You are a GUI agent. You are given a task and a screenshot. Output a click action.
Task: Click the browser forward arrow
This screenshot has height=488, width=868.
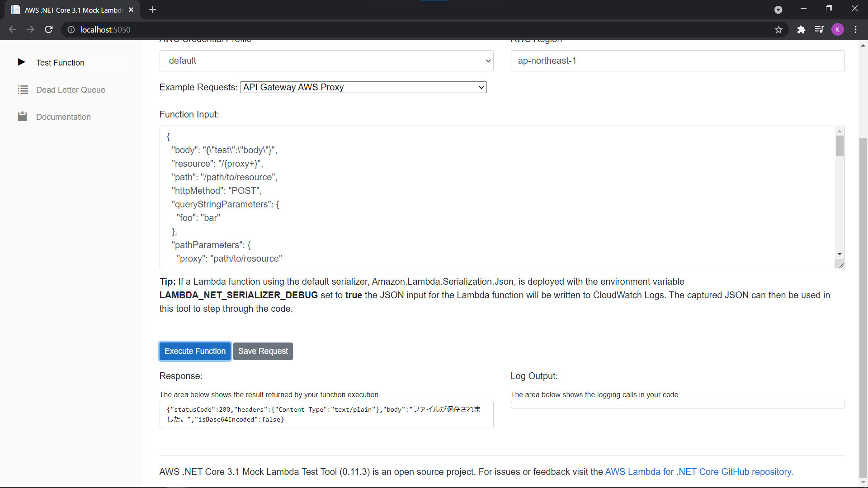coord(30,29)
